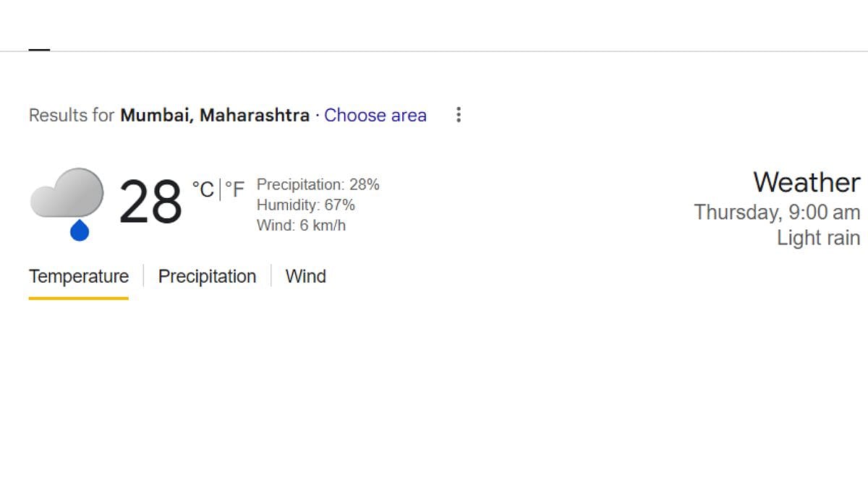Click the Thursday, 9:00 am timestamp
This screenshot has height=488, width=868.
[777, 212]
